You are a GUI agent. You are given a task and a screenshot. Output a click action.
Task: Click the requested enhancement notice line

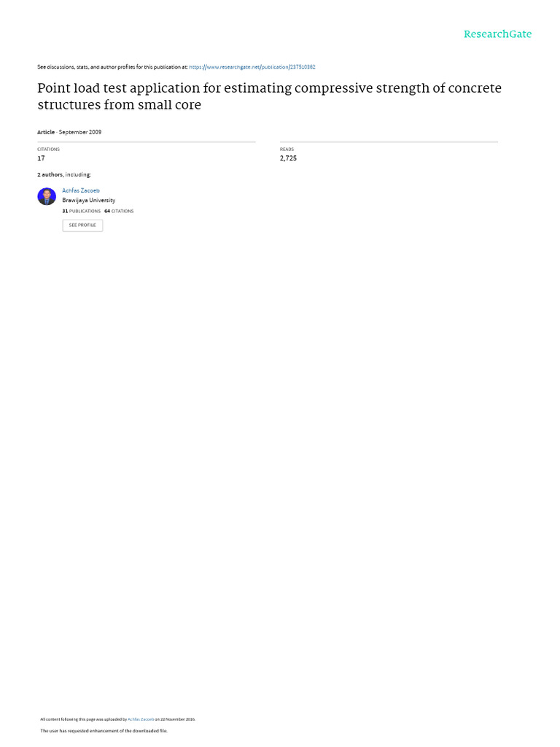coord(104,731)
